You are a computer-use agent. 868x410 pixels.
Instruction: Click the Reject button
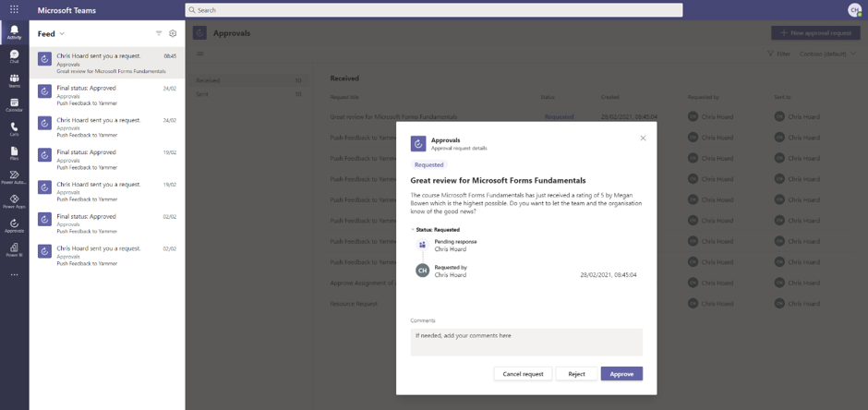(x=576, y=374)
